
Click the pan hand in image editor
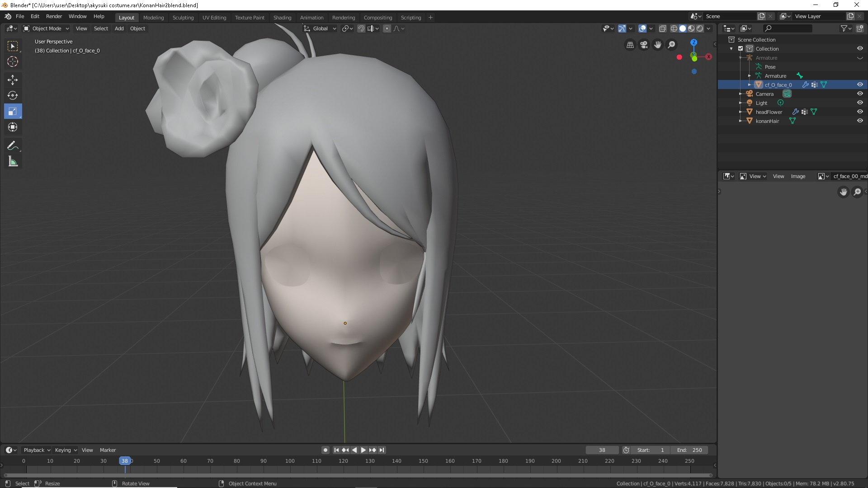(844, 192)
